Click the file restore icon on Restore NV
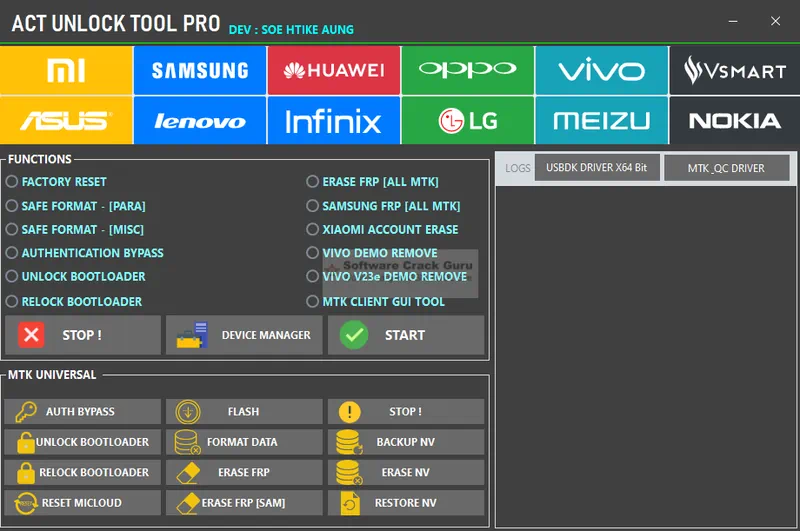Screen dimensions: 800x531 coord(350,503)
